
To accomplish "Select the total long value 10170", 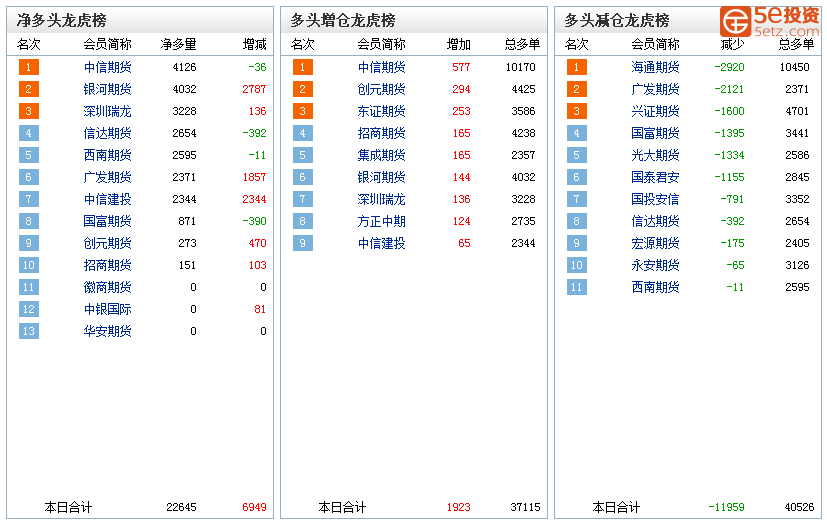I will tap(521, 67).
